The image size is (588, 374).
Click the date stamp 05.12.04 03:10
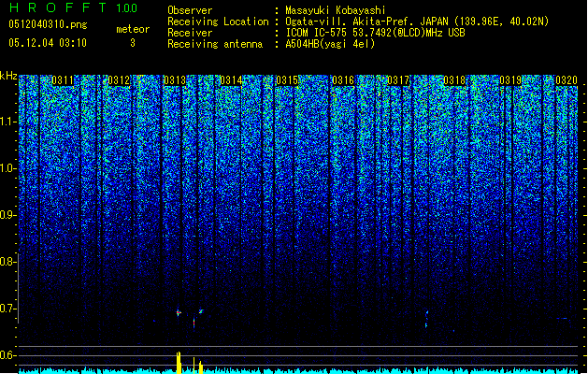(48, 43)
